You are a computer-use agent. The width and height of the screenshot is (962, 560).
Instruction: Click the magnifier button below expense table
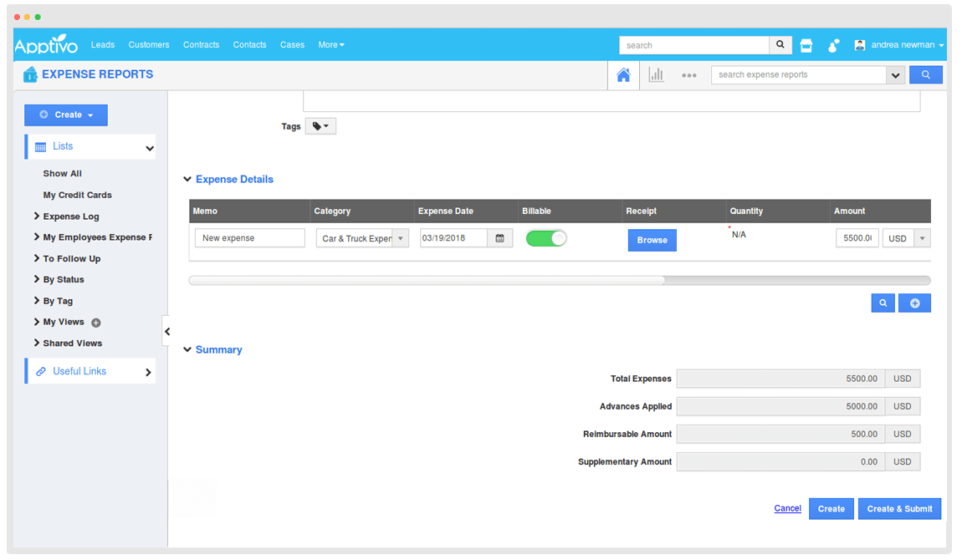[x=883, y=303]
